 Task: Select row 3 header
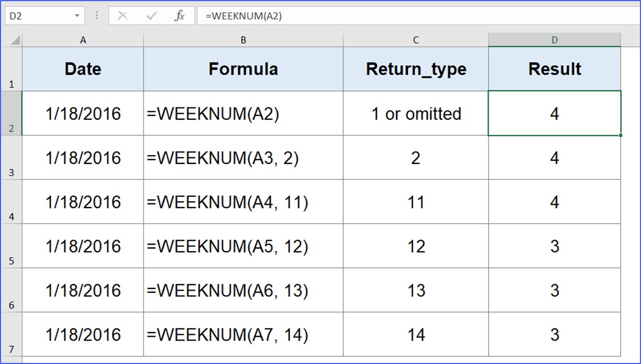coord(11,158)
